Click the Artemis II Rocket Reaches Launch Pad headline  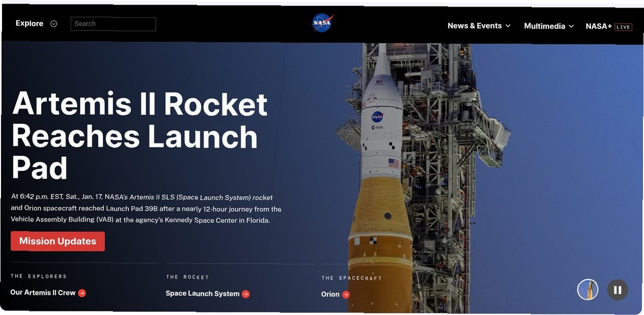pyautogui.click(x=140, y=135)
